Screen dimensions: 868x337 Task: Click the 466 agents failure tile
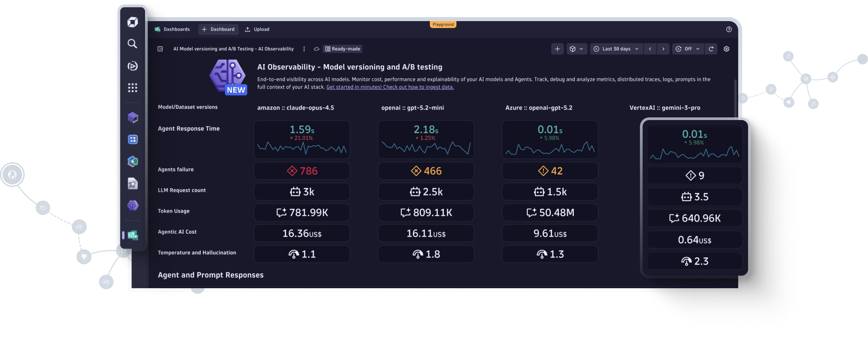(x=426, y=171)
